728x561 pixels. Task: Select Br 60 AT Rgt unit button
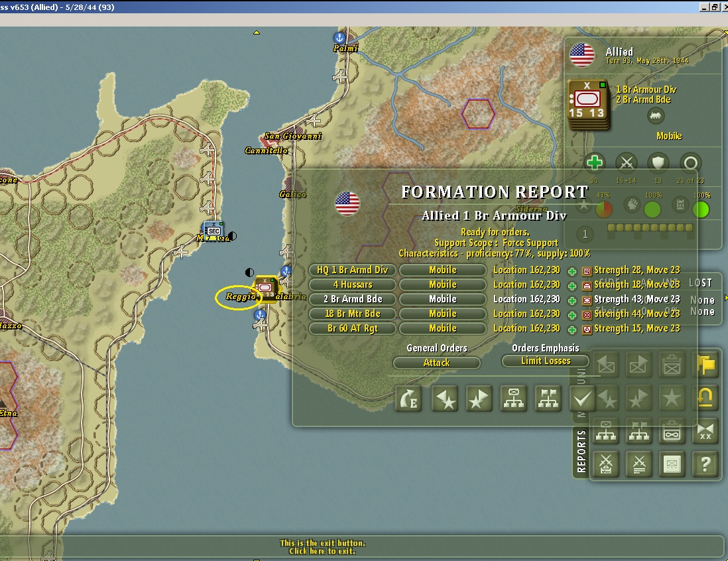click(x=352, y=328)
